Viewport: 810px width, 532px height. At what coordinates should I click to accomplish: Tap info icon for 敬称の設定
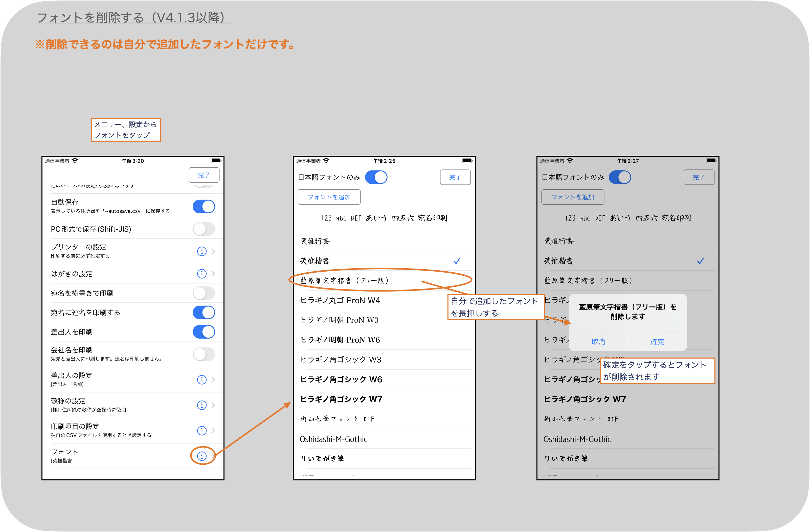click(x=202, y=405)
